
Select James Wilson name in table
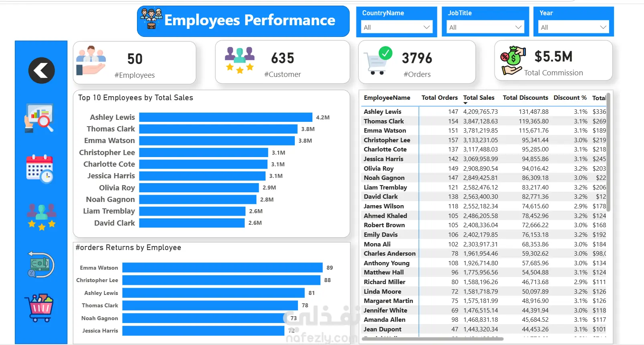coord(384,206)
